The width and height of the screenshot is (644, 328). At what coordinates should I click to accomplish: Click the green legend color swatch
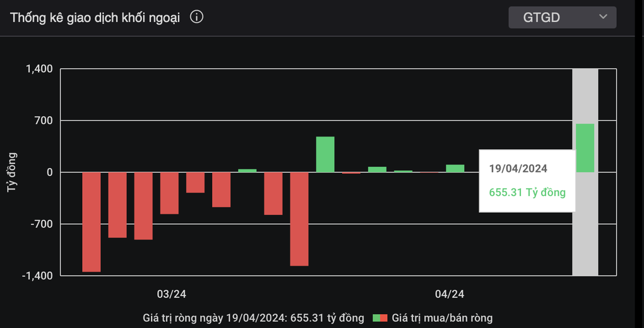(x=376, y=318)
